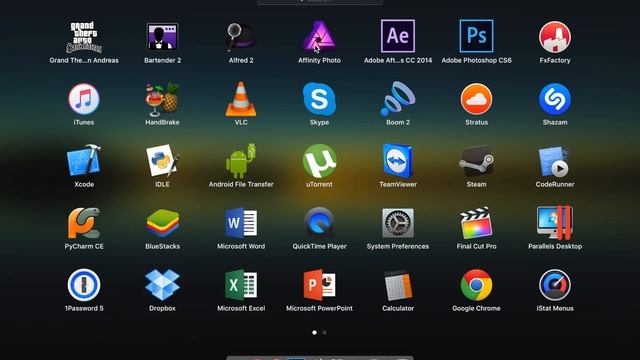Open TeamViewer
Viewport: 640px width, 360px height.
[x=398, y=161]
